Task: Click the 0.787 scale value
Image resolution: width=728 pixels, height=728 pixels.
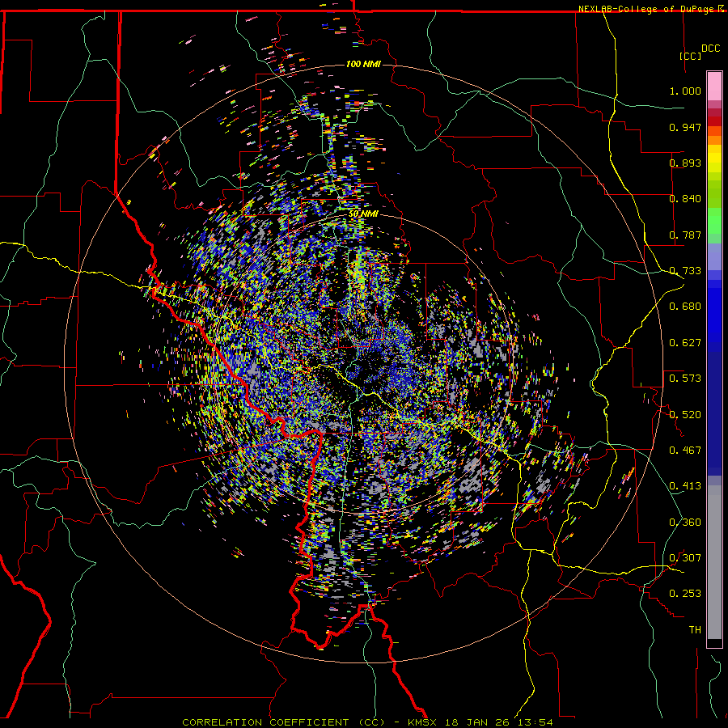Action: (685, 235)
